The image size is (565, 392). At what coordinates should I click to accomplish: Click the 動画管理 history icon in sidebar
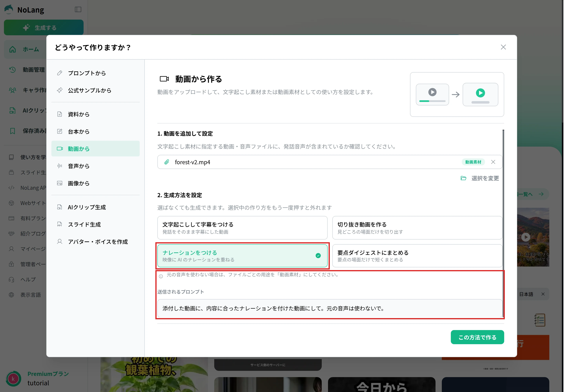(x=13, y=70)
